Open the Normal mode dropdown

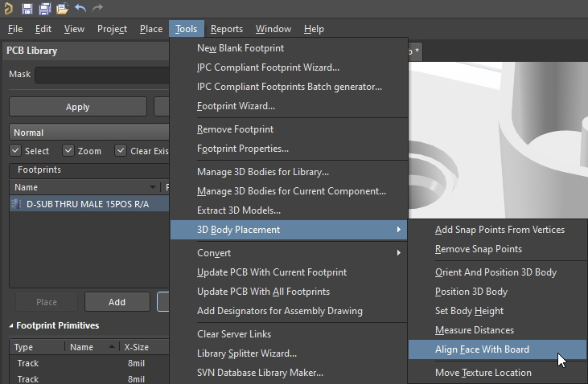tap(89, 133)
